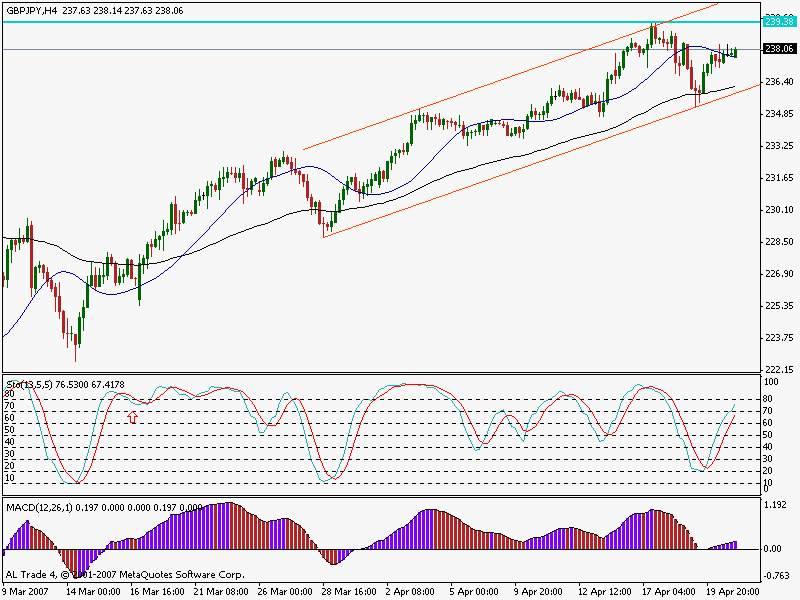
Task: Click the 222.15 price axis value
Action: [779, 369]
